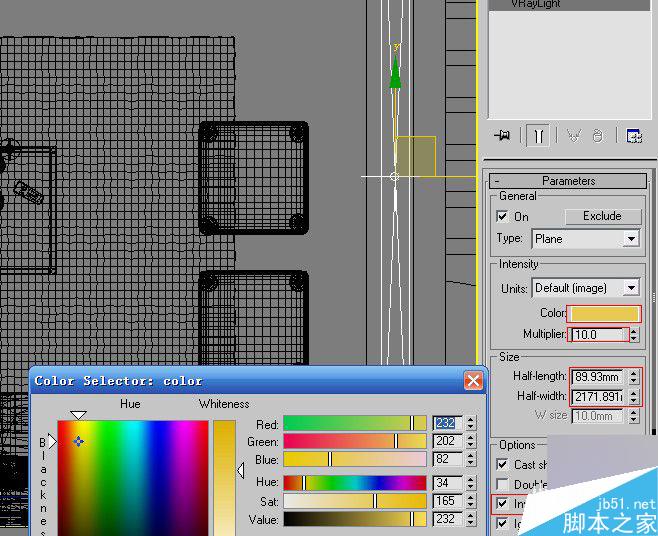Toggle the On checkbox
This screenshot has height=536, width=658.
[x=502, y=217]
